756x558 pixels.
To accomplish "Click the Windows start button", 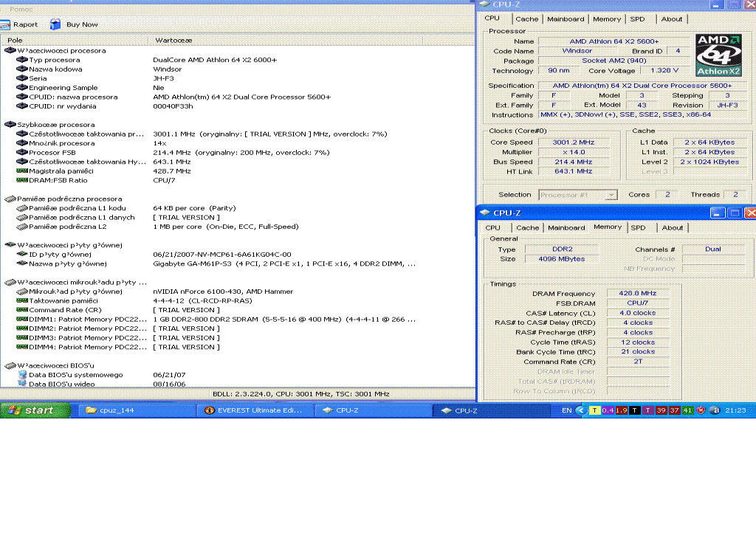I will coord(35,410).
